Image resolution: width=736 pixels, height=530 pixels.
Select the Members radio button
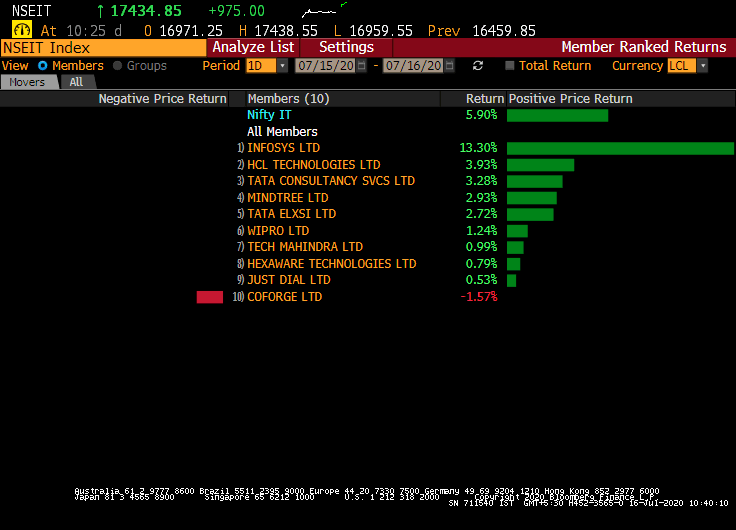[43, 66]
